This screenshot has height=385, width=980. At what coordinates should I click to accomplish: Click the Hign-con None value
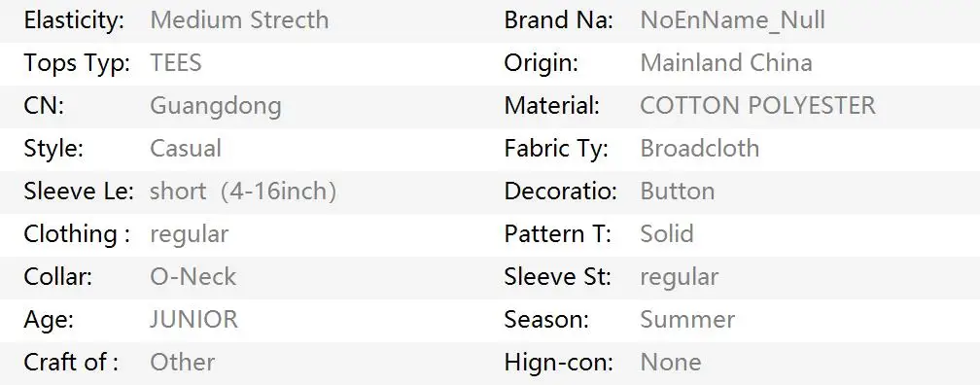click(671, 362)
